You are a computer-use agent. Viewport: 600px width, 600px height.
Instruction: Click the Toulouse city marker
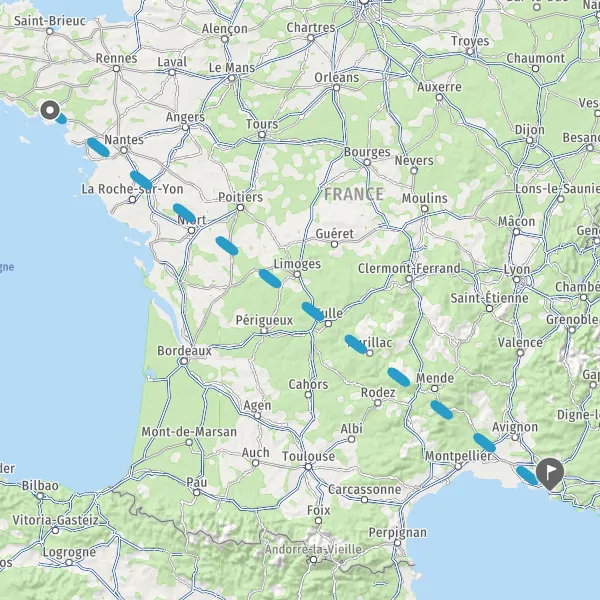point(308,466)
